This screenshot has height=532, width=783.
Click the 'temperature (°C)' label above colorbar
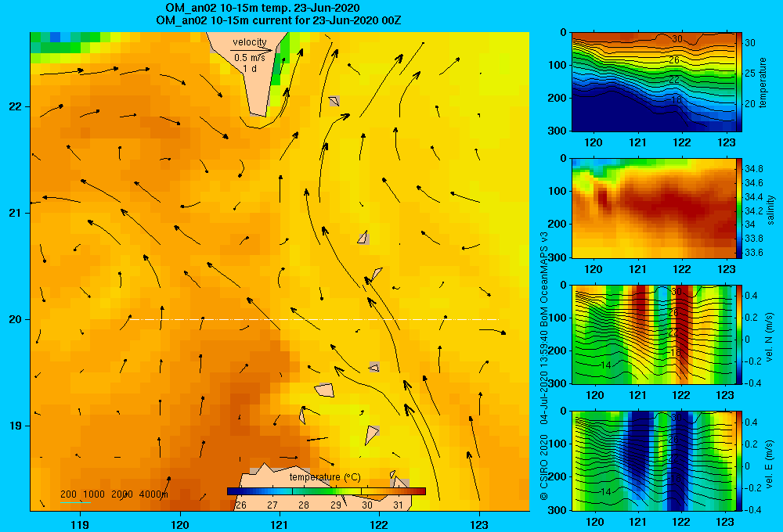pyautogui.click(x=325, y=477)
